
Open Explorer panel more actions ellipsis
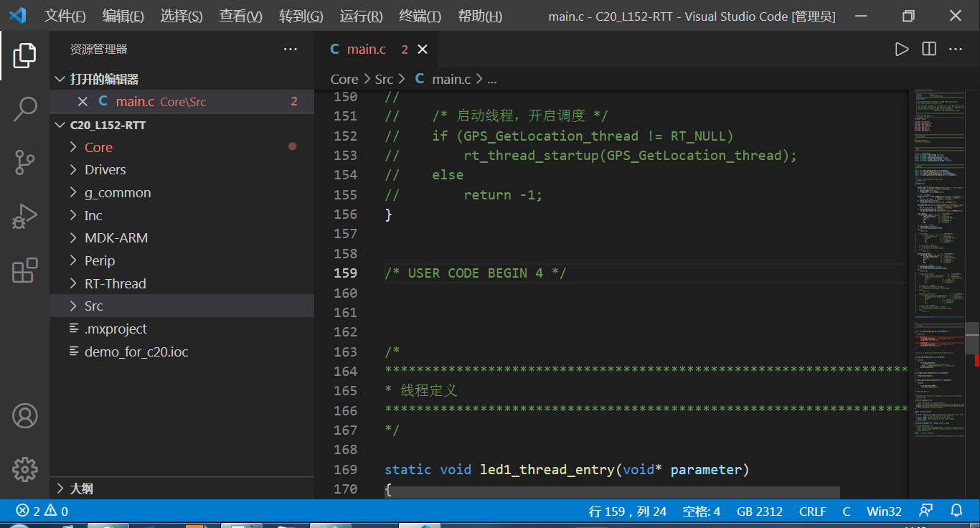pyautogui.click(x=291, y=49)
